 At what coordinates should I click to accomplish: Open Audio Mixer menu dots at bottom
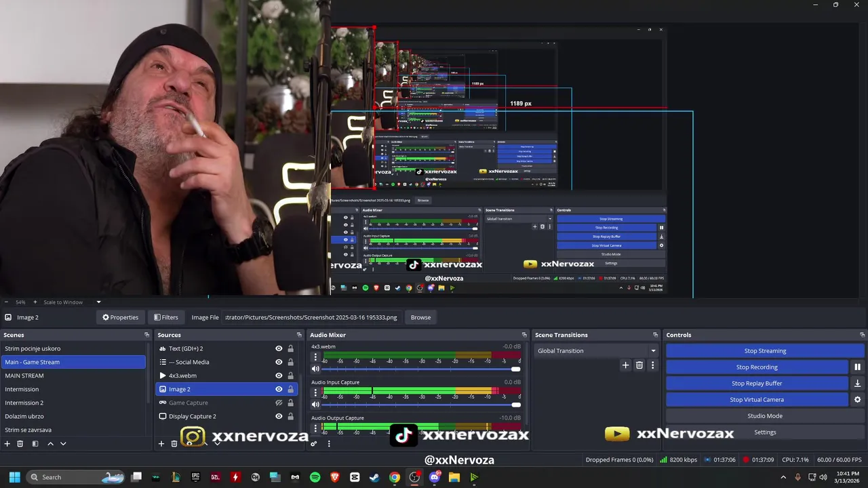329,443
